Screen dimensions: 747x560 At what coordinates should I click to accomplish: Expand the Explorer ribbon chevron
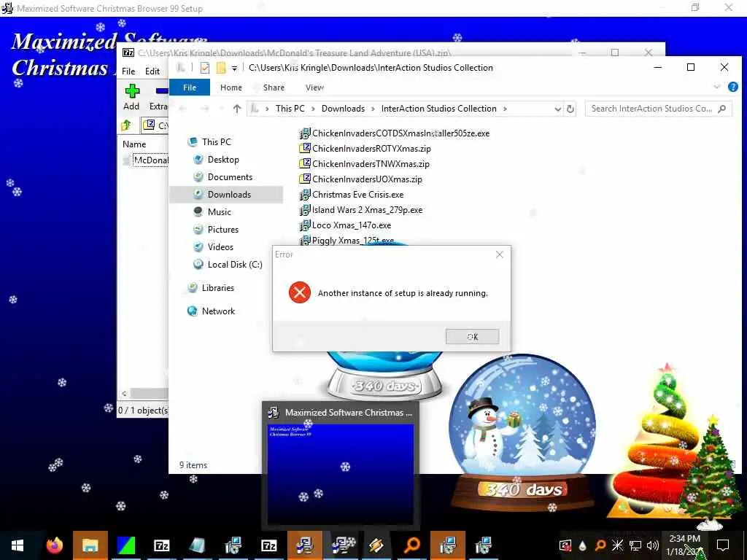click(716, 87)
